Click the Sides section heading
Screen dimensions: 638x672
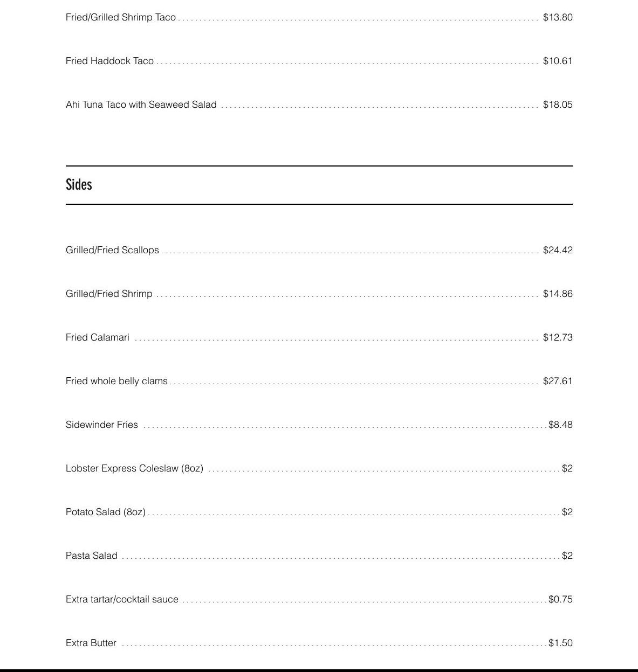79,185
